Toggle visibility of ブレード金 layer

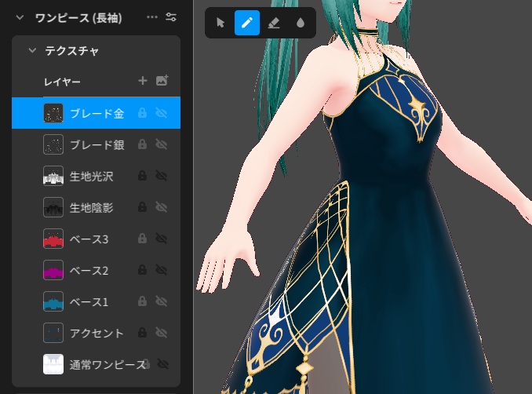coord(162,113)
